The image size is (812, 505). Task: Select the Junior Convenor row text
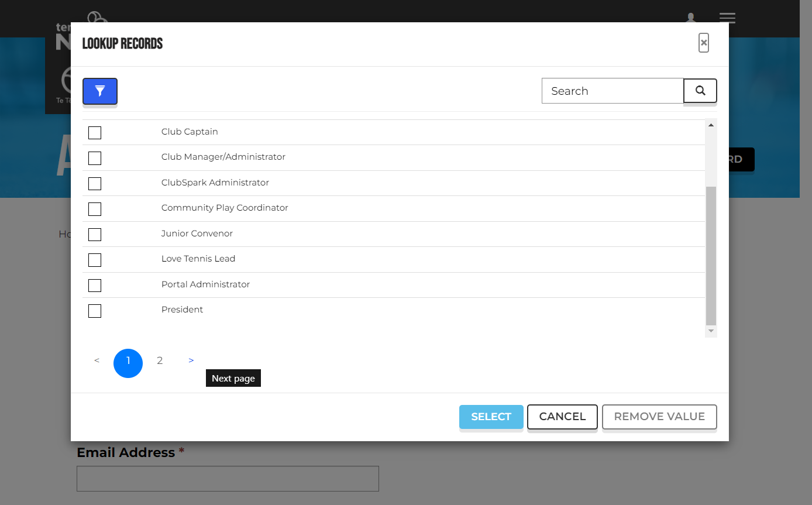(197, 233)
